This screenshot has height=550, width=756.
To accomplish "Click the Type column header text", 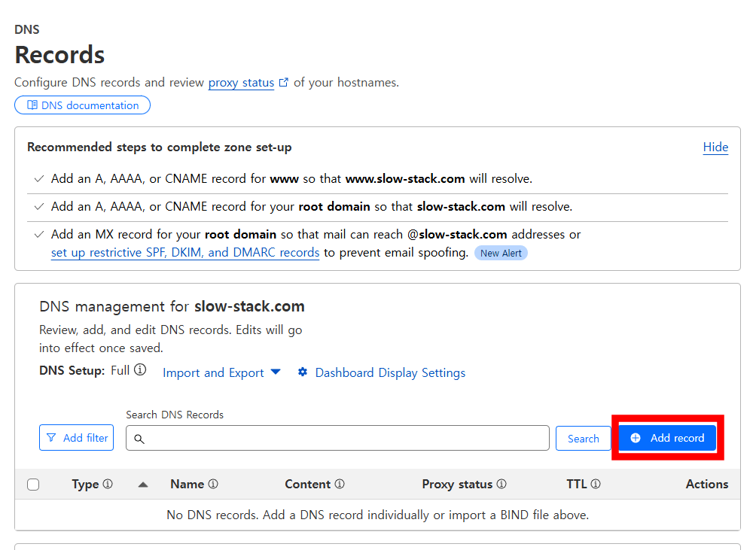I will [85, 484].
